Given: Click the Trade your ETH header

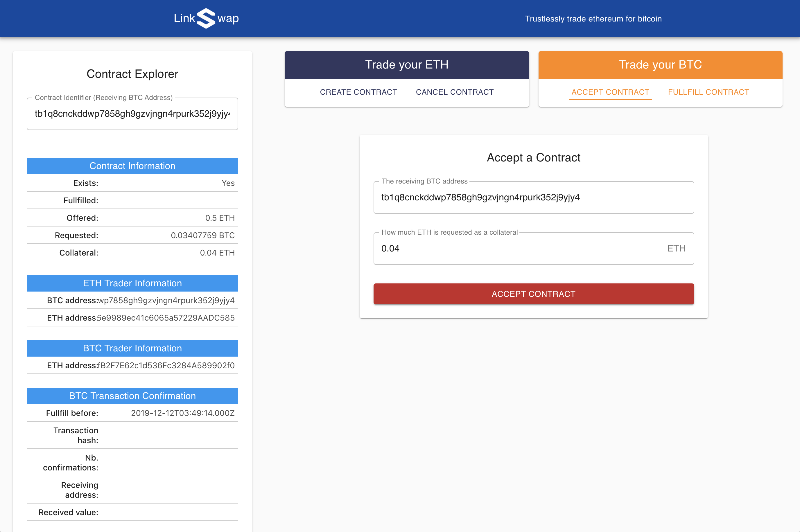Looking at the screenshot, I should pyautogui.click(x=406, y=65).
